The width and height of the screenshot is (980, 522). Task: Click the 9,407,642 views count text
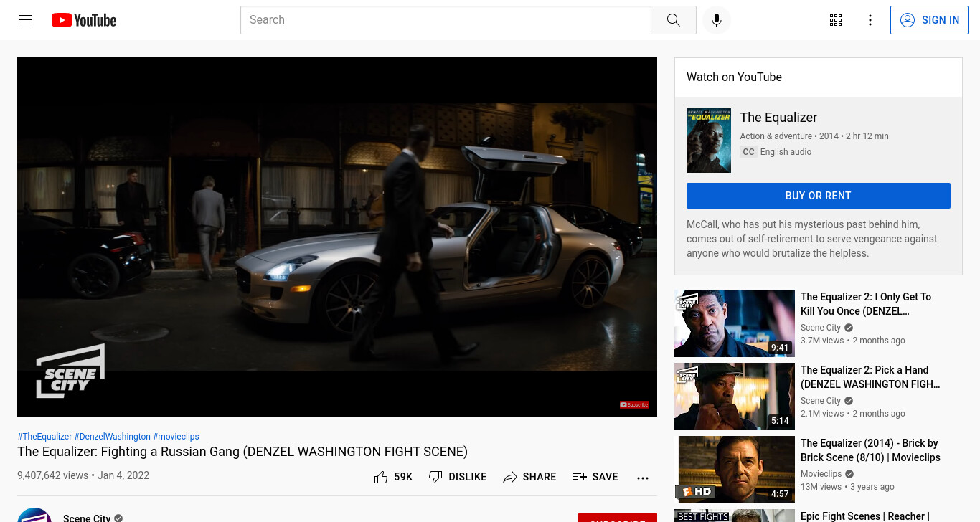(52, 475)
